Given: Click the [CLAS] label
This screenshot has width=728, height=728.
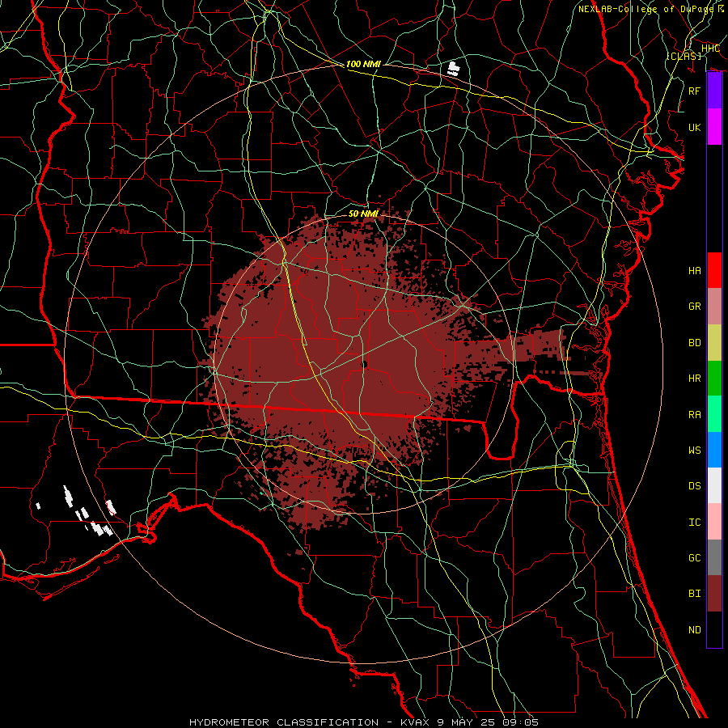Looking at the screenshot, I should pos(684,56).
